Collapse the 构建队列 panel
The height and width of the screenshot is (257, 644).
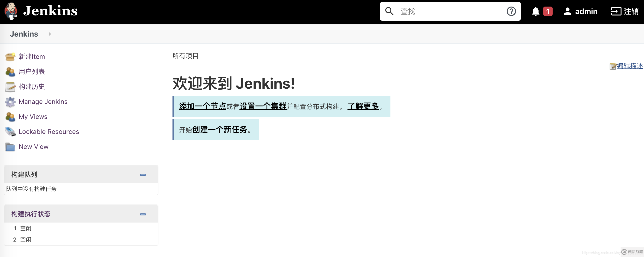(143, 175)
